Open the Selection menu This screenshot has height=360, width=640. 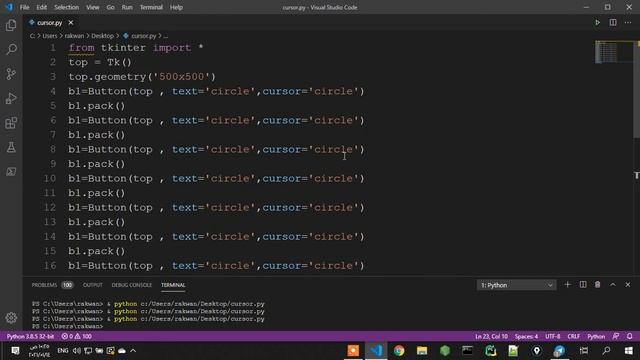pos(67,7)
